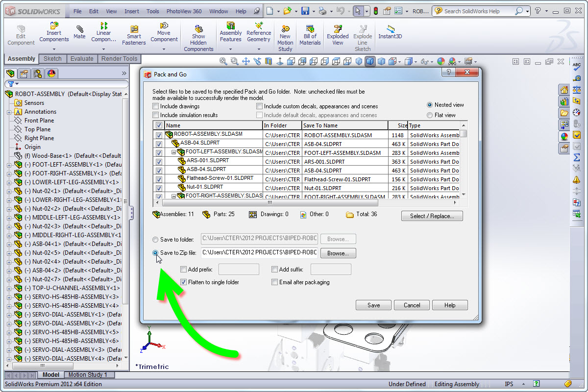Enable the Include simulation results checkbox
588x392 pixels.
click(x=156, y=115)
